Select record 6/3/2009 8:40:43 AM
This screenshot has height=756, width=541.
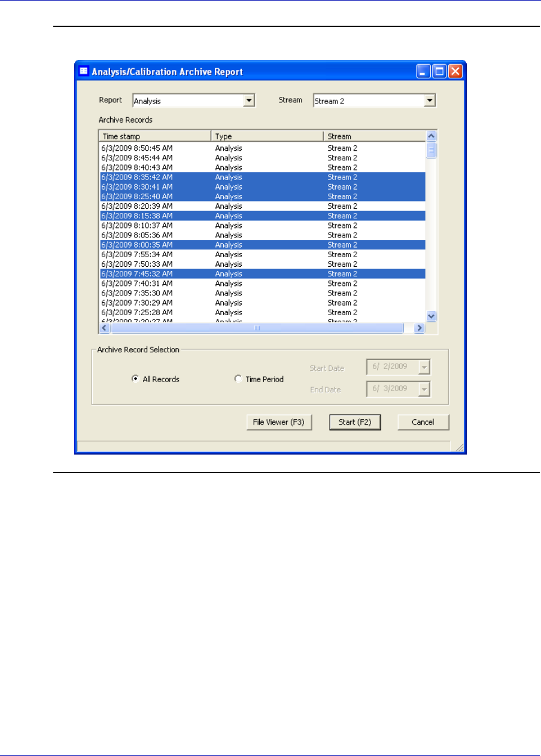(263, 167)
